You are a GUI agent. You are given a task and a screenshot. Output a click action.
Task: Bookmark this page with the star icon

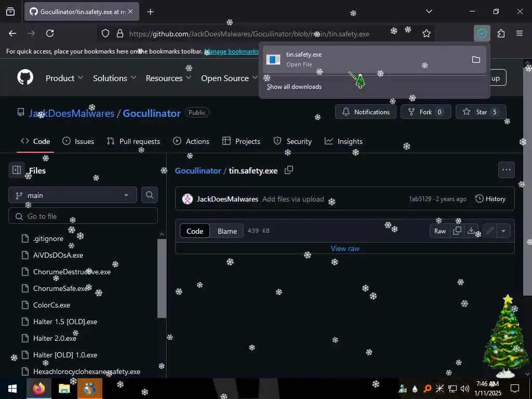point(426,33)
